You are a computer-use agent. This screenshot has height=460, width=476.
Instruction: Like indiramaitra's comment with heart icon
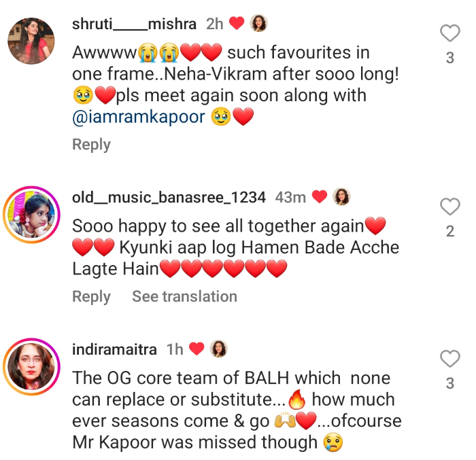(450, 358)
